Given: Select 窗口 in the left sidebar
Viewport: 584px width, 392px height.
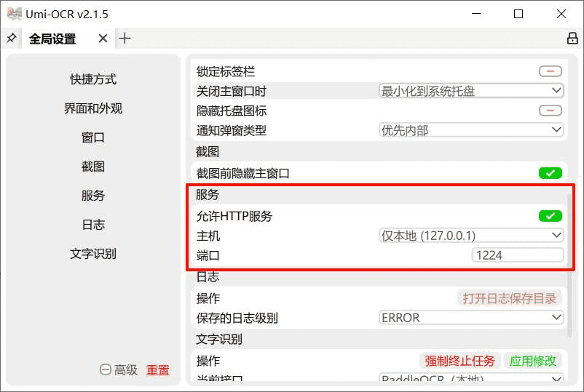Looking at the screenshot, I should pos(93,137).
